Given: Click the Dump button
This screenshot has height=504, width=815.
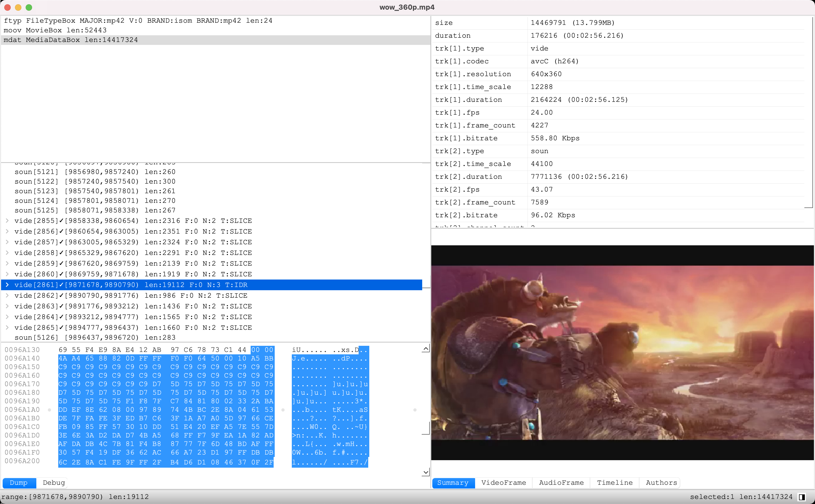Looking at the screenshot, I should point(19,482).
